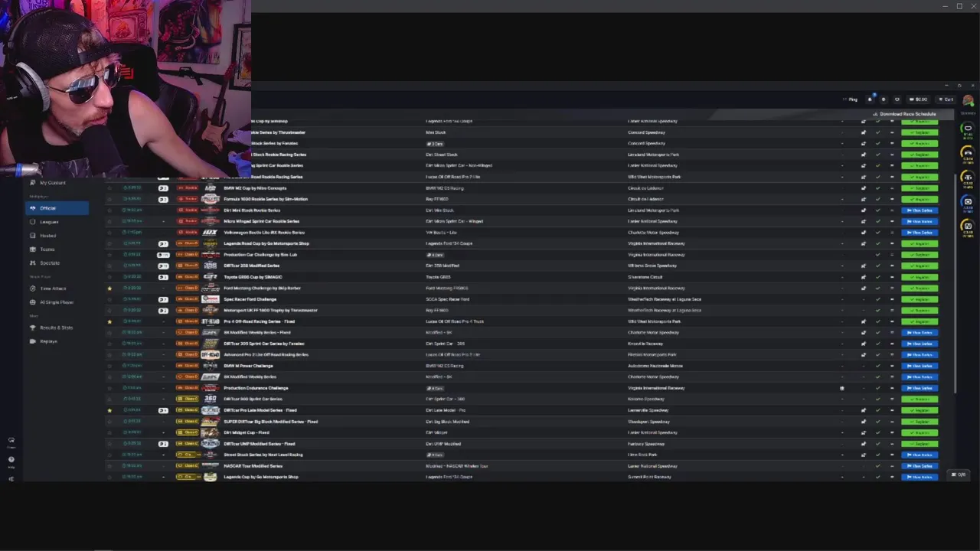Viewport: 980px width, 551px height.
Task: Open Motorsport UK FF1600 Trophy series name
Action: 270,311
